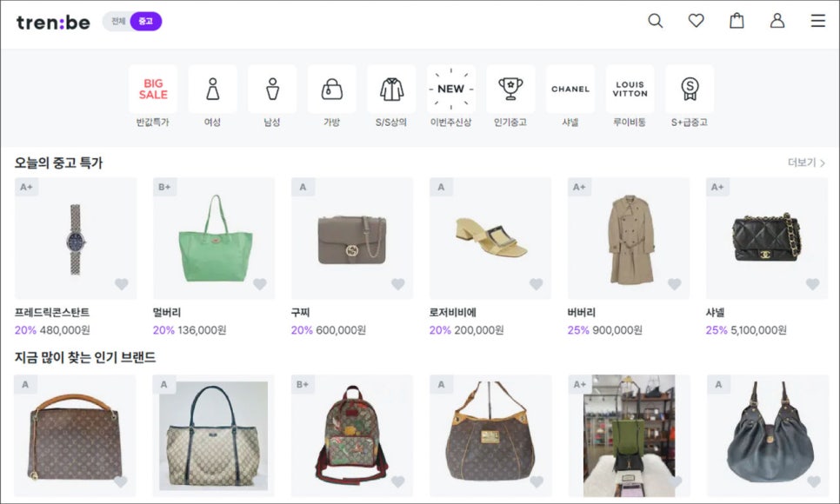Go to home via tren:be logo

53,22
